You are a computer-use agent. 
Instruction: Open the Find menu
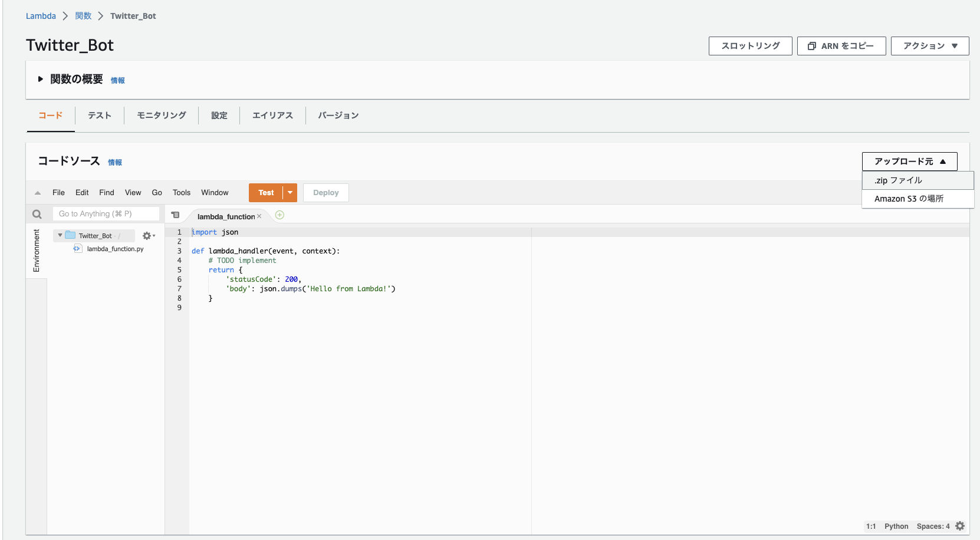tap(107, 193)
